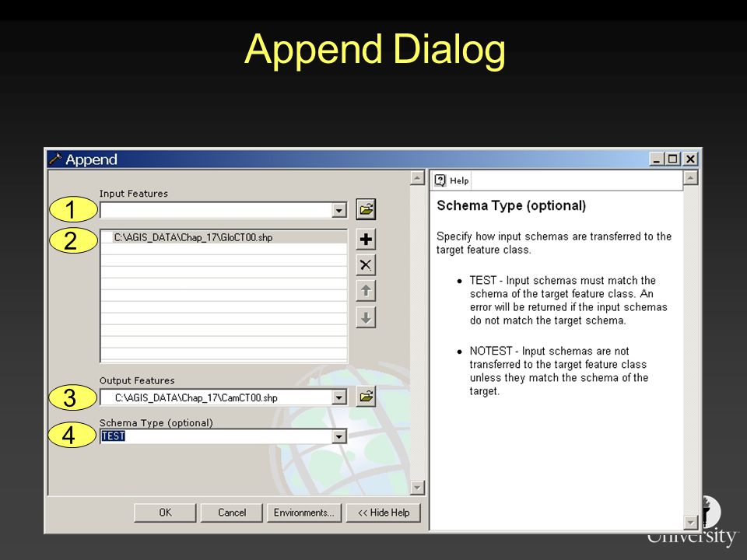This screenshot has width=747, height=560.
Task: Click the Cancel button
Action: [232, 513]
